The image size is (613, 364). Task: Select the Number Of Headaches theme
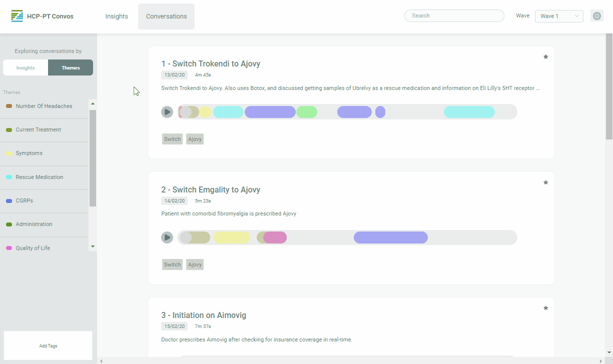44,106
